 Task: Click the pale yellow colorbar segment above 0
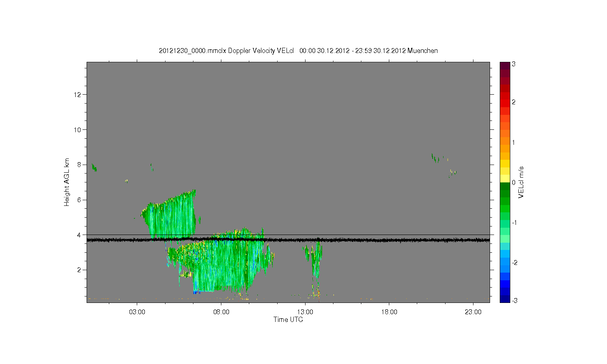tap(505, 178)
